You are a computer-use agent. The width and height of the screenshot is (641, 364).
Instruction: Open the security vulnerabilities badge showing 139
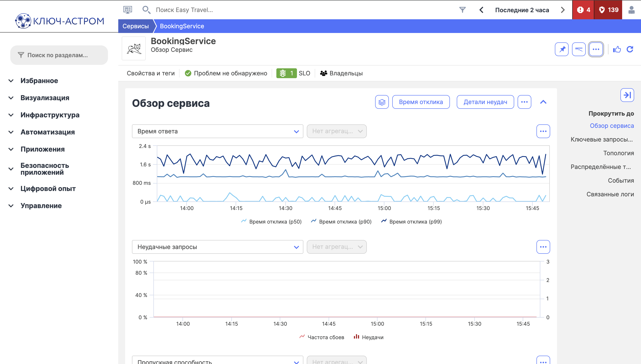[x=608, y=10]
